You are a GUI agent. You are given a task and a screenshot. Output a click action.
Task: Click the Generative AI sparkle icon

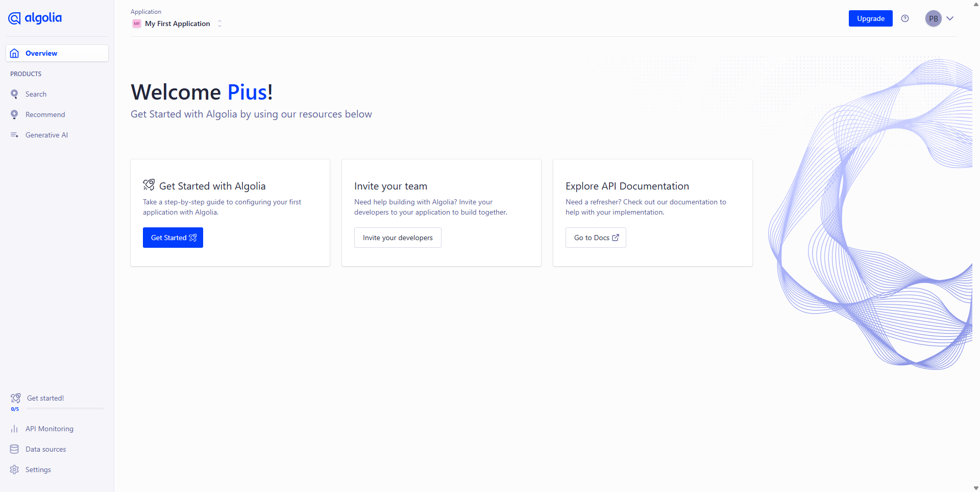coord(14,135)
